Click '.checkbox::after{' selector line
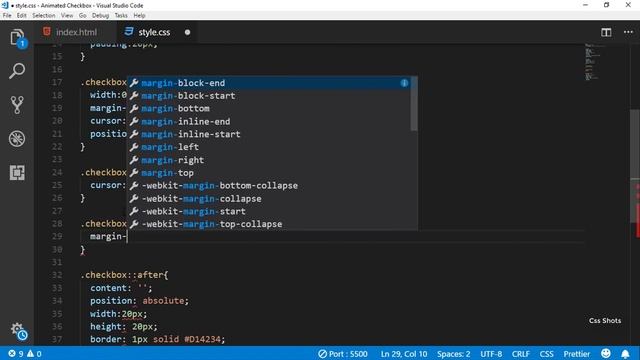640x360 pixels. [124, 275]
